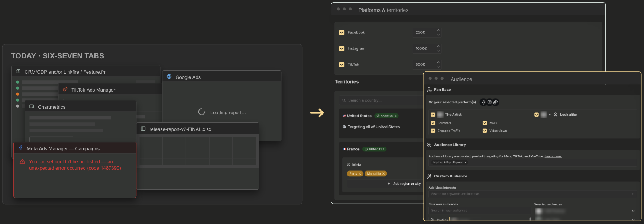Click the Facebook platform icon in Audience
Screen dimensions: 644x224
point(483,102)
